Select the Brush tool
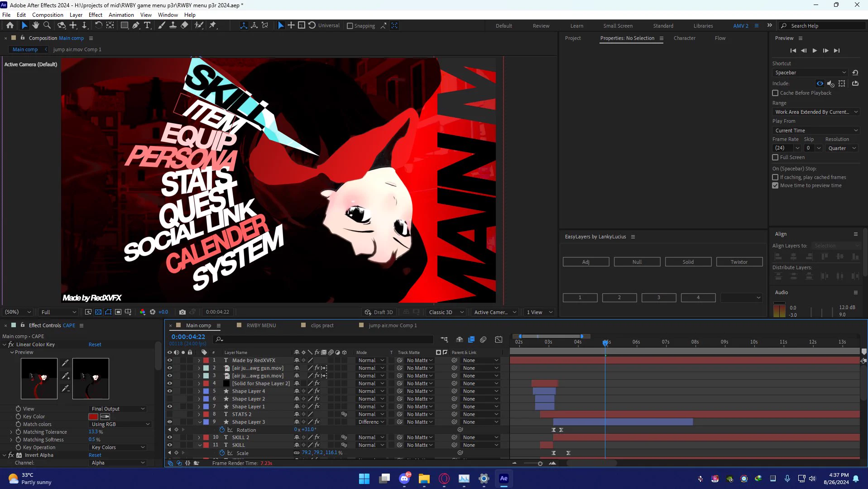The width and height of the screenshot is (868, 489). [x=161, y=25]
